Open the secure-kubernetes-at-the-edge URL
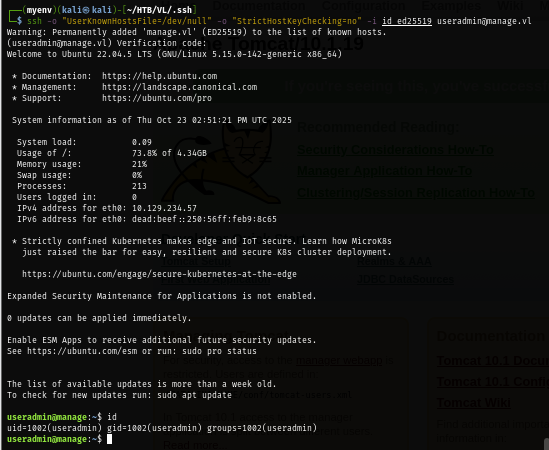The width and height of the screenshot is (549, 450). [x=159, y=274]
